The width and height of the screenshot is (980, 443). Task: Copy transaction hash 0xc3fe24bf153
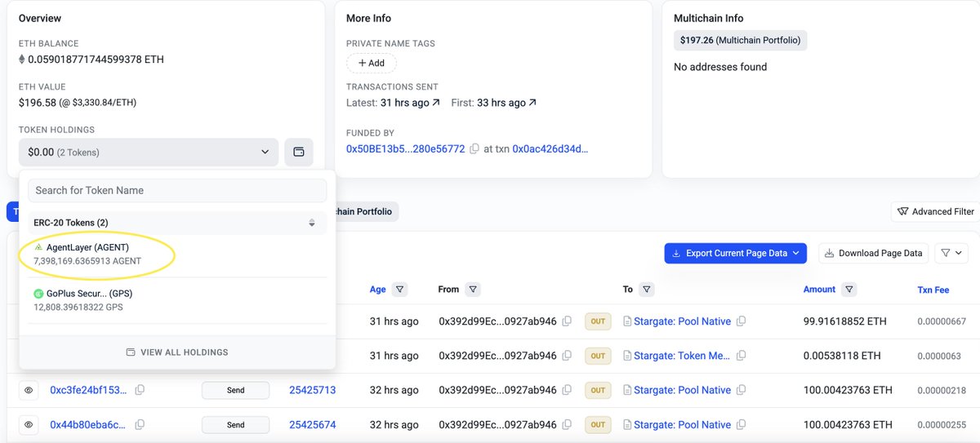140,390
